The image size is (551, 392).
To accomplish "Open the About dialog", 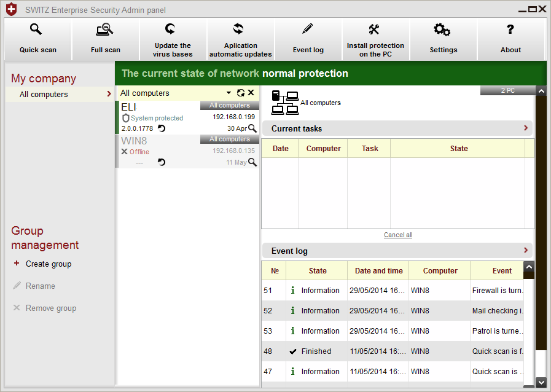I will click(x=510, y=39).
